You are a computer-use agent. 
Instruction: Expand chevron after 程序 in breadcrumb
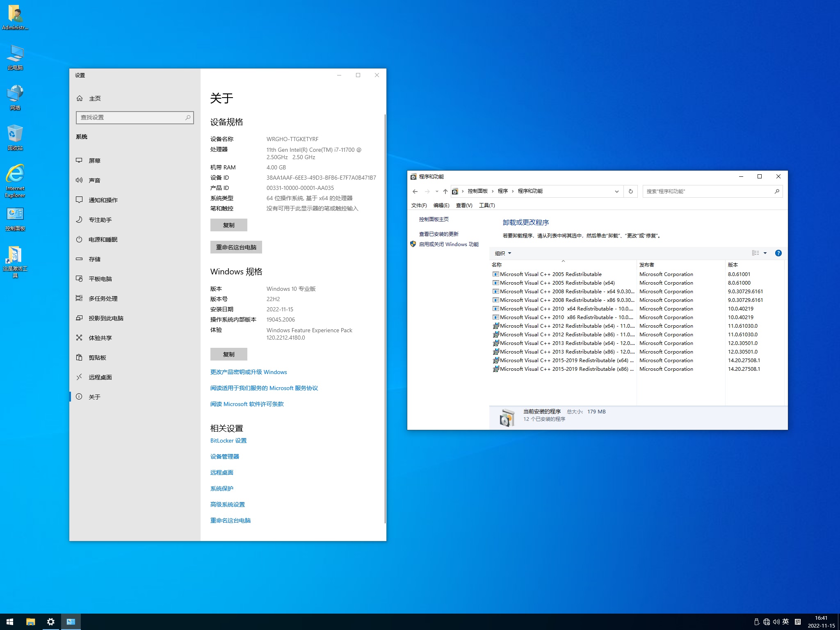coord(513,191)
